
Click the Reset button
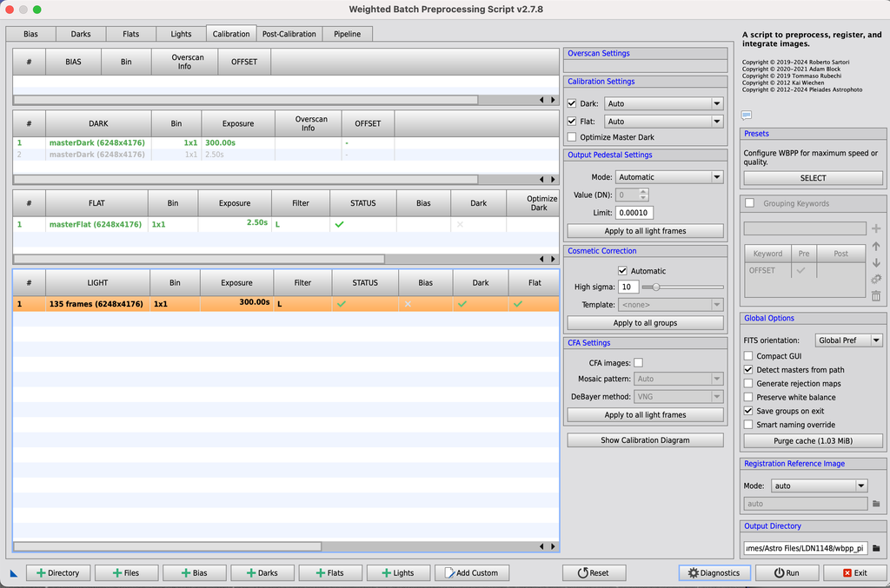[x=594, y=572]
